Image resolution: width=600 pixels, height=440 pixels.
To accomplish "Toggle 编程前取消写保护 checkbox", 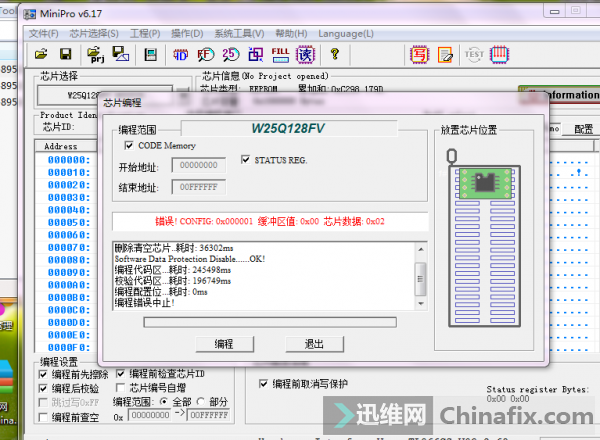I will coord(263,383).
